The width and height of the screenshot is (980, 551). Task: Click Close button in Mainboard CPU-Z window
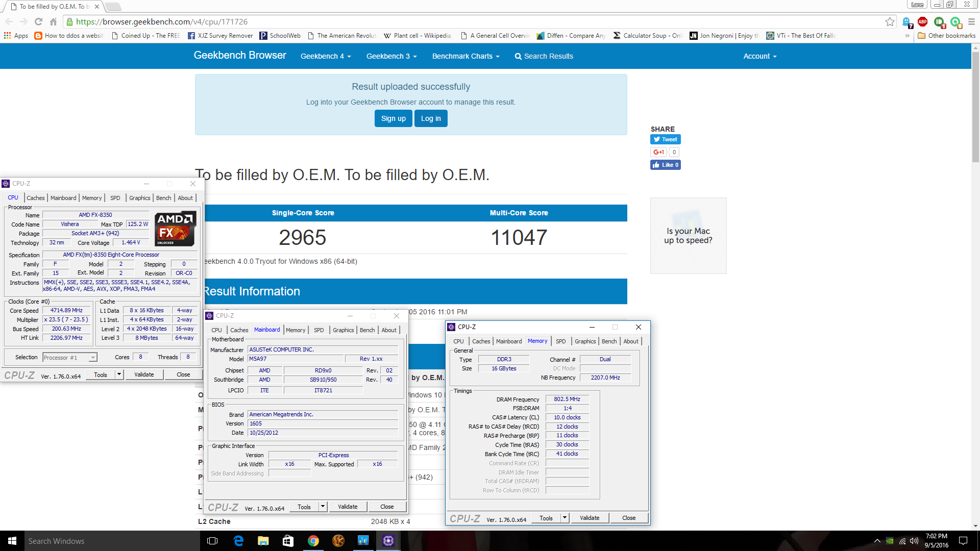point(387,507)
